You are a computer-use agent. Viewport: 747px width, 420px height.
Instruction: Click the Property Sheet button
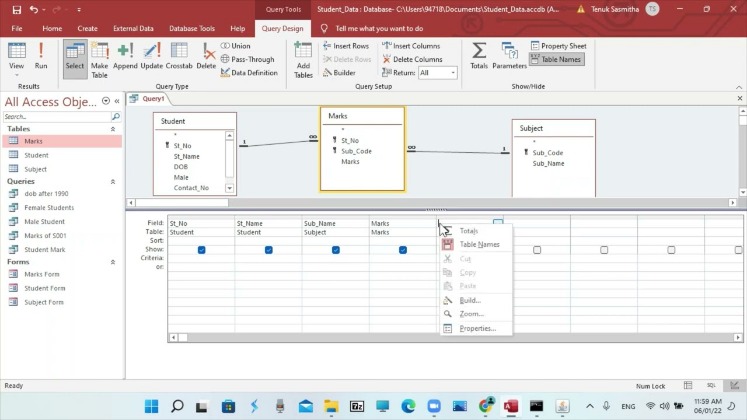click(557, 46)
